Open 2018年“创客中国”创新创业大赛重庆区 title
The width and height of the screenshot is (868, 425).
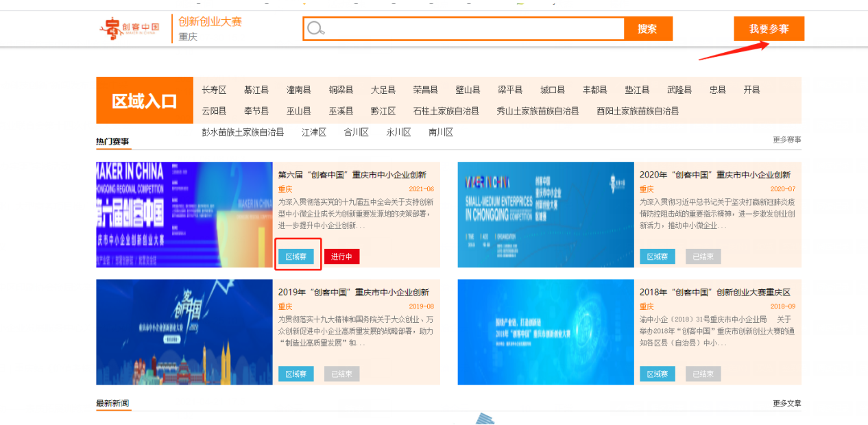(715, 293)
